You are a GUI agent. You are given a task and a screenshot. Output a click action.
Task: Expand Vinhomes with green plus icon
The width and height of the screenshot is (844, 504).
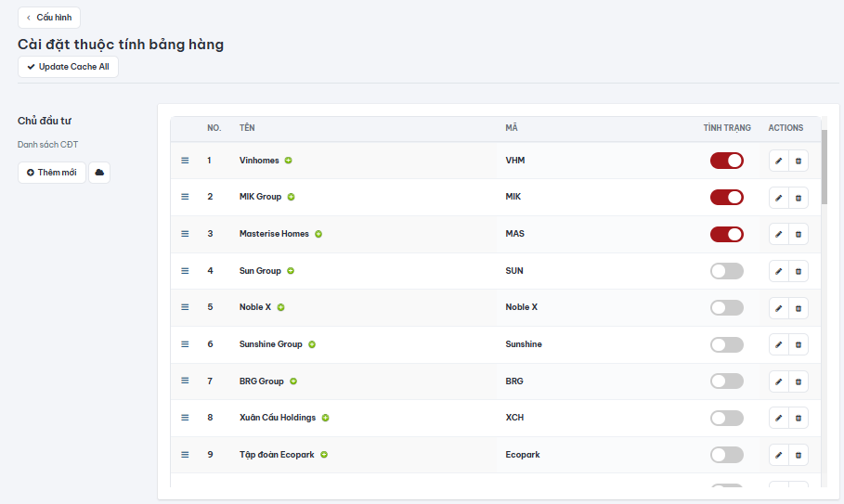tap(289, 161)
